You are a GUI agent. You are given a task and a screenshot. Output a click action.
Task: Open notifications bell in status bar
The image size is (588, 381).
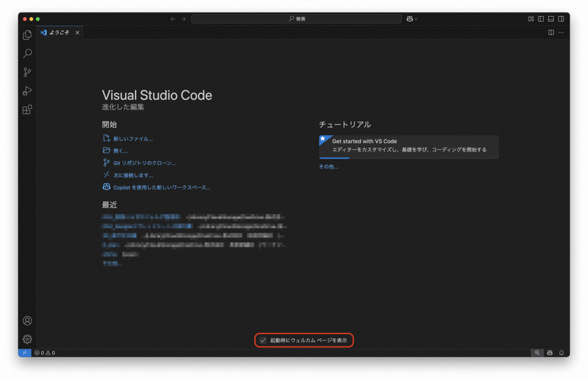[x=562, y=353]
